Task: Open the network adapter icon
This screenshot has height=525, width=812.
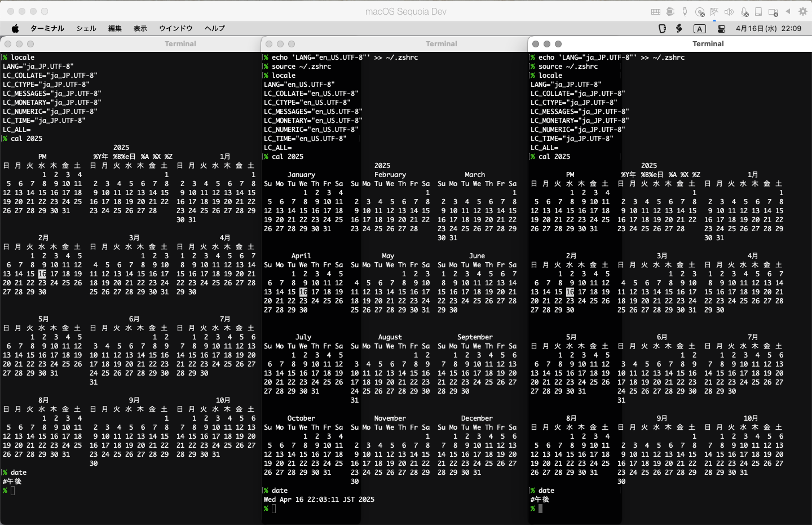Action: click(x=714, y=12)
